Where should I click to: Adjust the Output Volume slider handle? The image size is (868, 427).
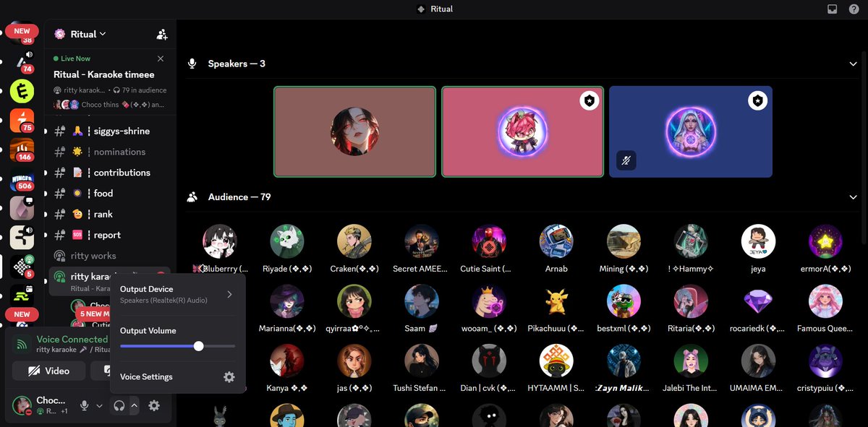coord(199,346)
